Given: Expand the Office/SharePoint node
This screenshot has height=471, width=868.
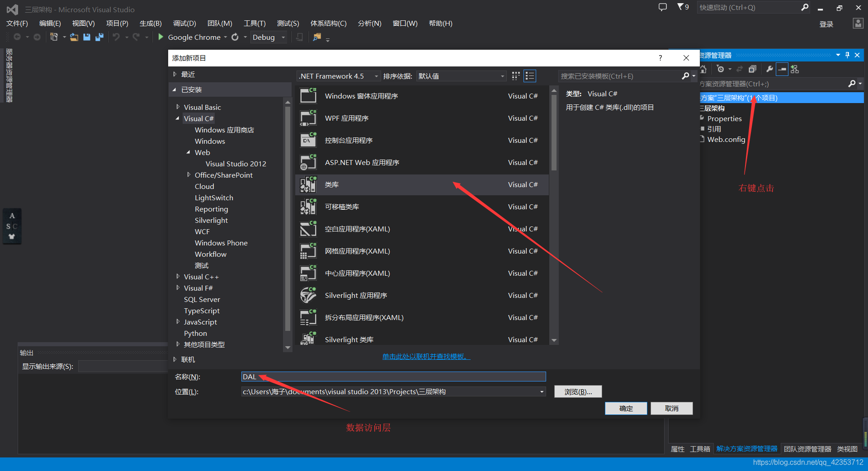Looking at the screenshot, I should coord(189,175).
